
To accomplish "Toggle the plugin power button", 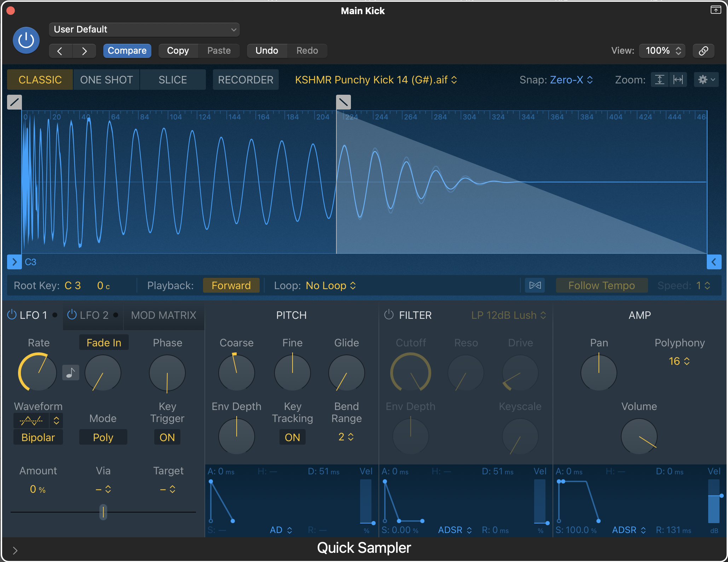I will click(26, 40).
